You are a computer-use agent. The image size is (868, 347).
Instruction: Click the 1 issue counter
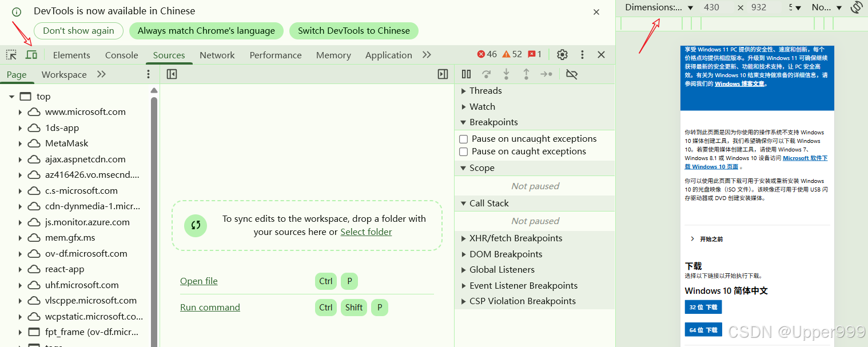(535, 54)
